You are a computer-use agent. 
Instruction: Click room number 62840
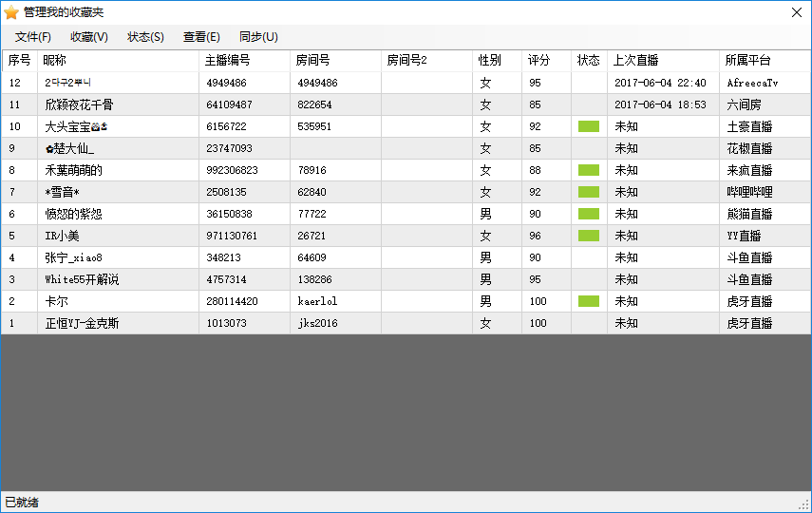tap(312, 192)
